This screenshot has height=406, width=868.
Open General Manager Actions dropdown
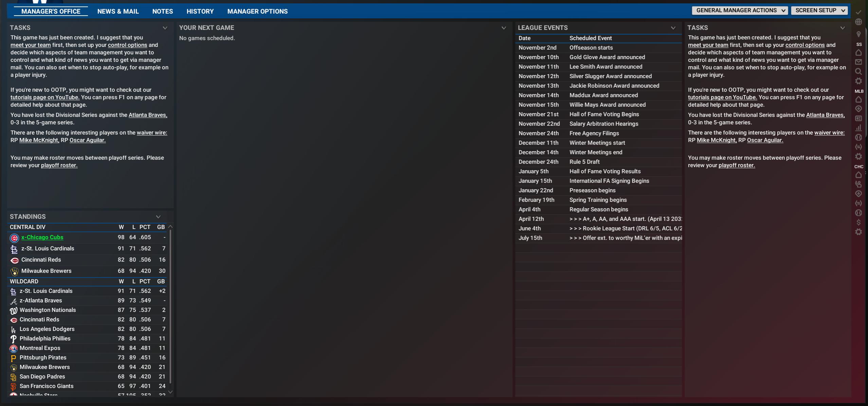pyautogui.click(x=740, y=11)
